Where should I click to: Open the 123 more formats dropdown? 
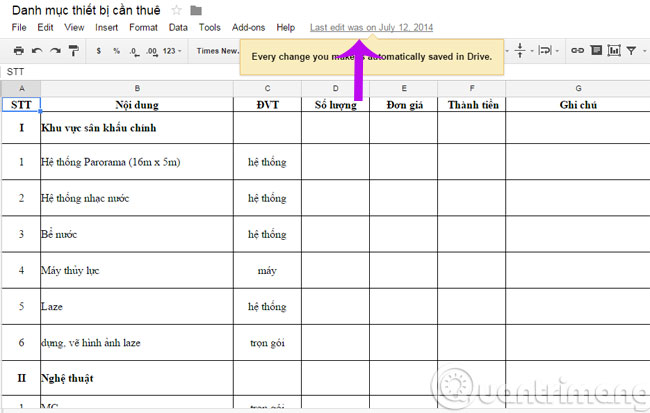pos(172,51)
